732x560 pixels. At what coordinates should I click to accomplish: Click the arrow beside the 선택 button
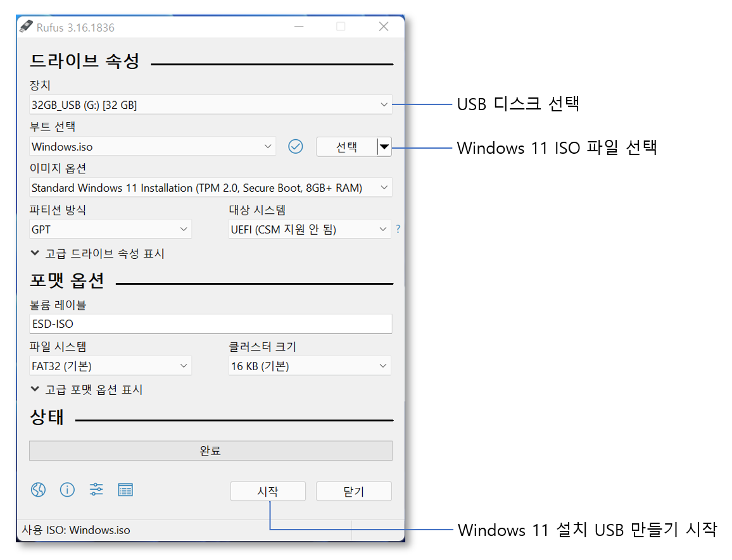pyautogui.click(x=384, y=147)
